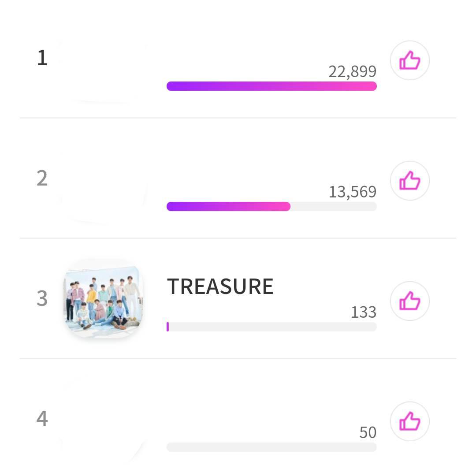Select the TREASURE name label

click(220, 286)
